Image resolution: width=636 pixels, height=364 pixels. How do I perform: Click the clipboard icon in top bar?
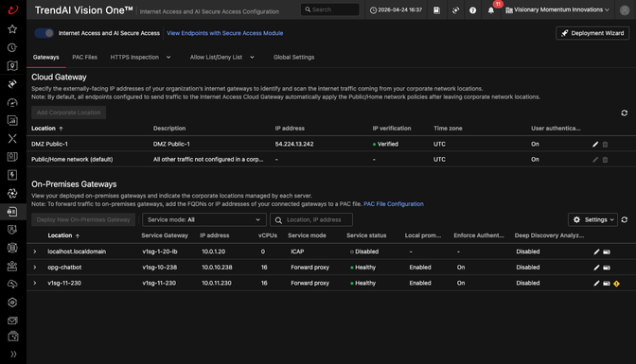coord(436,10)
